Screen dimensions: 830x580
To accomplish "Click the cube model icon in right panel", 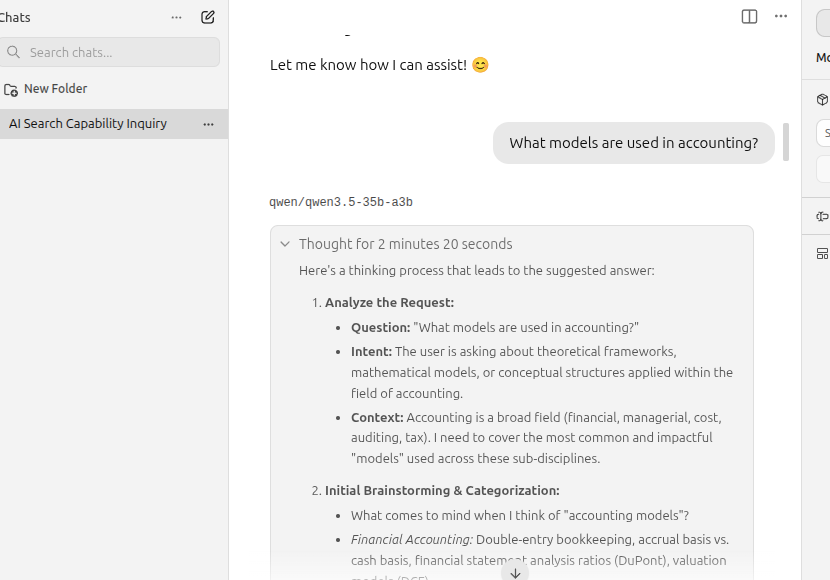I will tap(822, 99).
